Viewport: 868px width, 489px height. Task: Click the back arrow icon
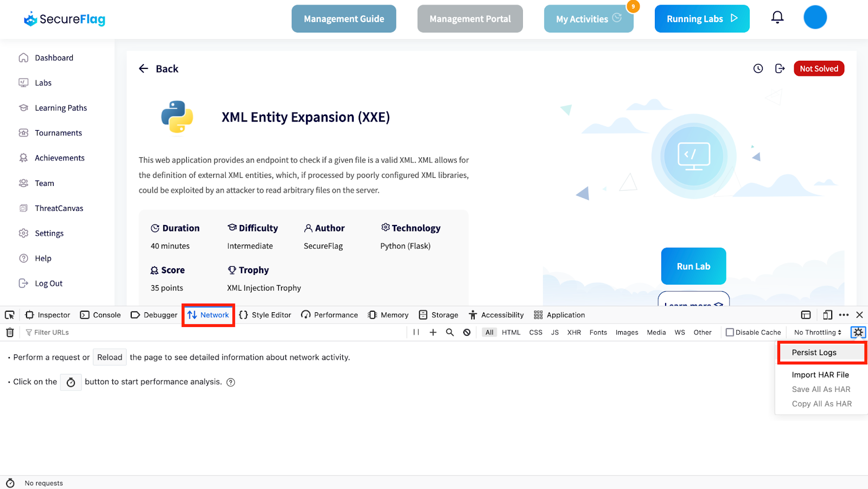click(143, 68)
